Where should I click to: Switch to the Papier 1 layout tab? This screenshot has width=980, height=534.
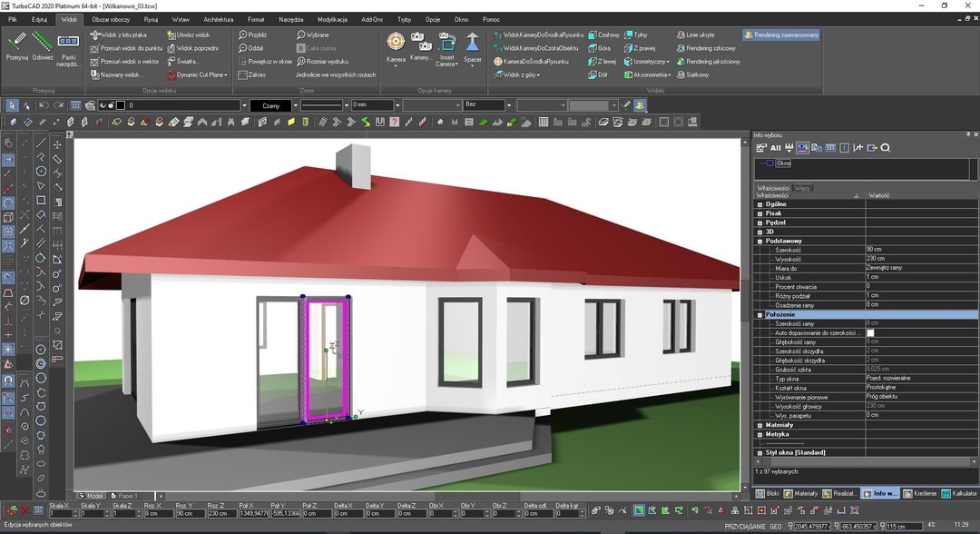click(124, 495)
